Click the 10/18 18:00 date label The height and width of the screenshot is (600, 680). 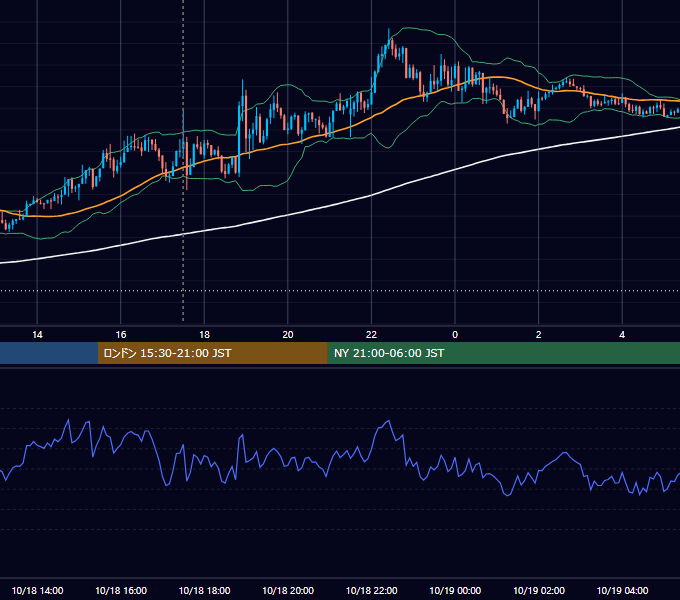pos(204,590)
